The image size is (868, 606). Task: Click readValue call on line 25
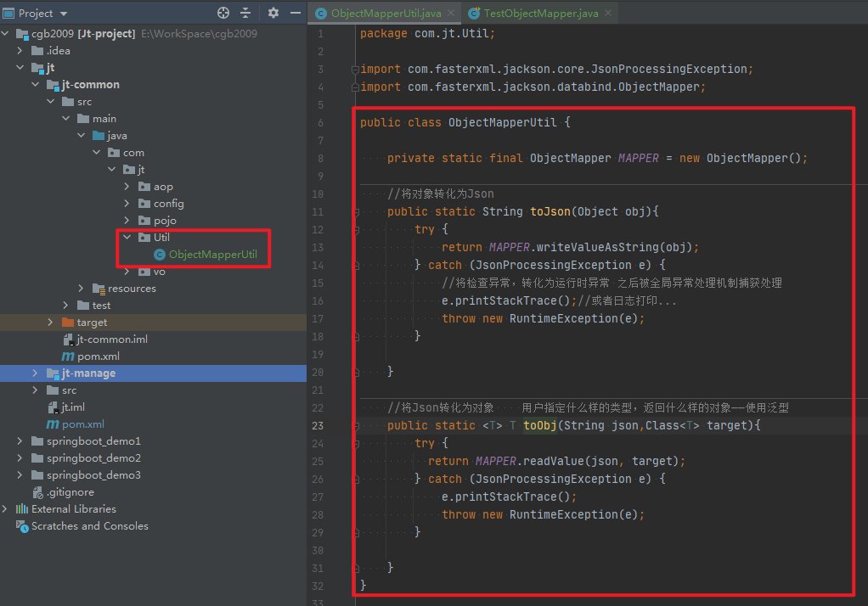click(x=554, y=461)
